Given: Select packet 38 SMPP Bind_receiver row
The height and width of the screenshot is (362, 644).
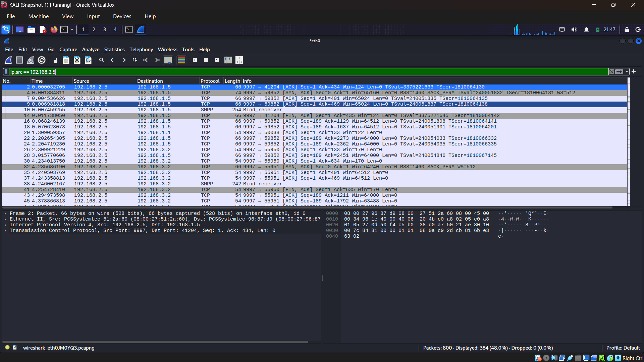Looking at the screenshot, I should click(x=315, y=184).
